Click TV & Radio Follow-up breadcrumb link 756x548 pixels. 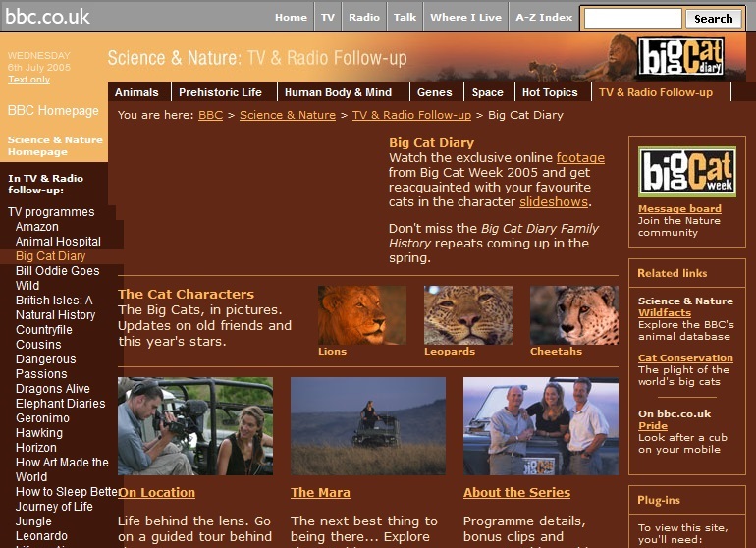tap(411, 115)
